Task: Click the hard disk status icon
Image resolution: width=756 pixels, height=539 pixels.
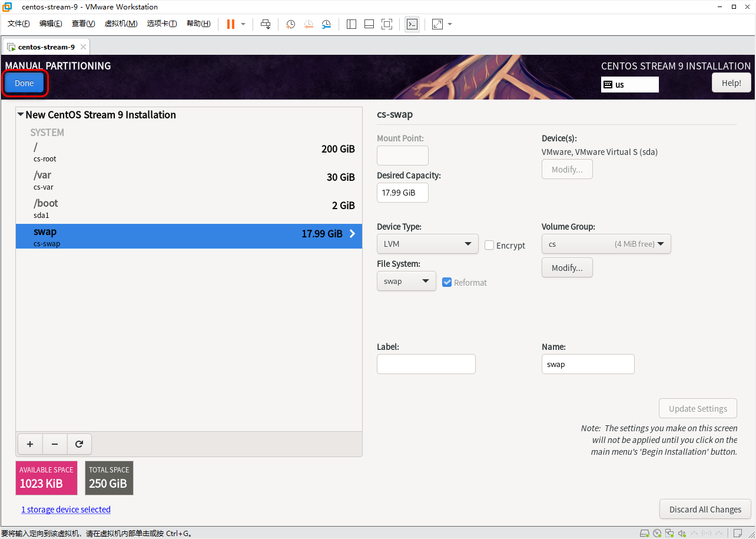Action: [644, 534]
